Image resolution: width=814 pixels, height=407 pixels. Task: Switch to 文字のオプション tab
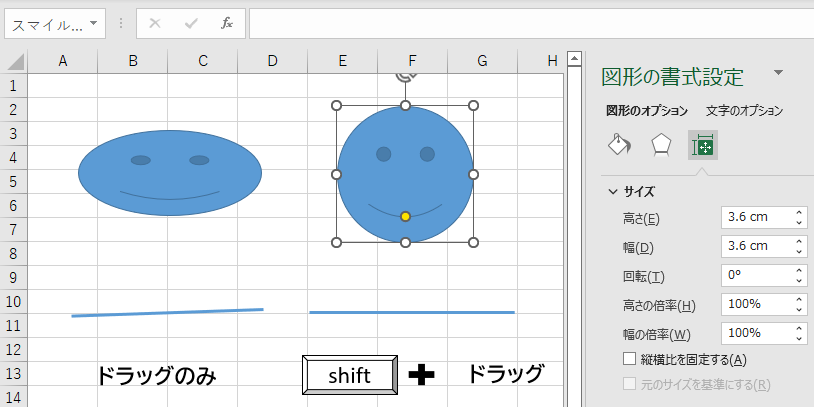(744, 111)
